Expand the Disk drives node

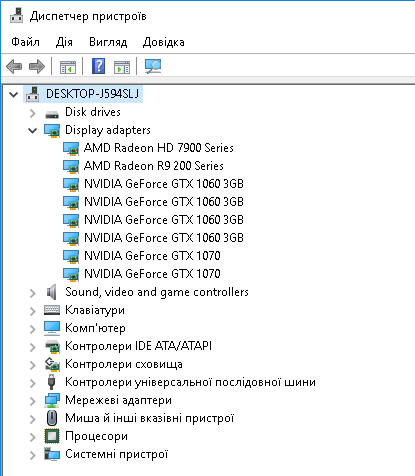(x=33, y=113)
